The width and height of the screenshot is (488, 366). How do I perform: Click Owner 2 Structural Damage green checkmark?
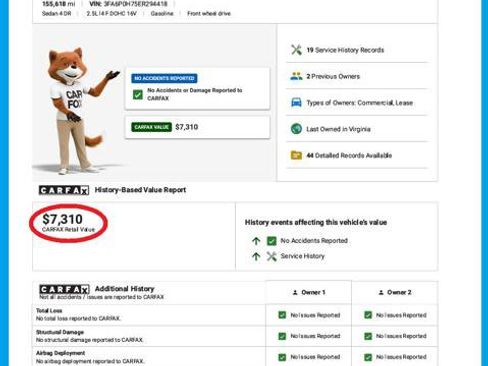[x=368, y=336]
